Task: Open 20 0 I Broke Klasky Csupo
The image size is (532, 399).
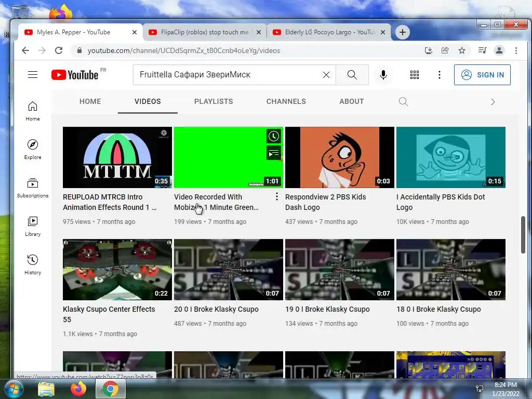Action: click(x=216, y=309)
